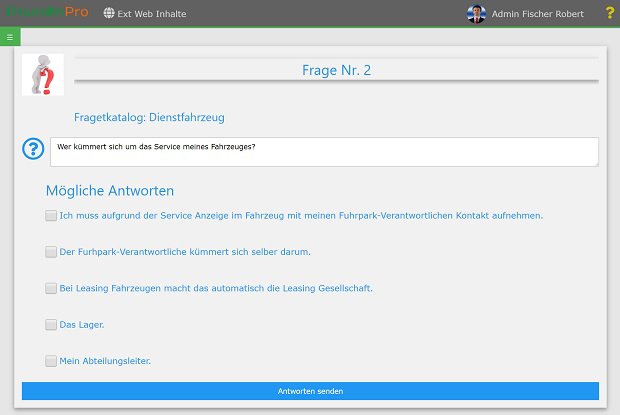Open the green hamburger sidebar menu
620x415 pixels.
click(10, 37)
